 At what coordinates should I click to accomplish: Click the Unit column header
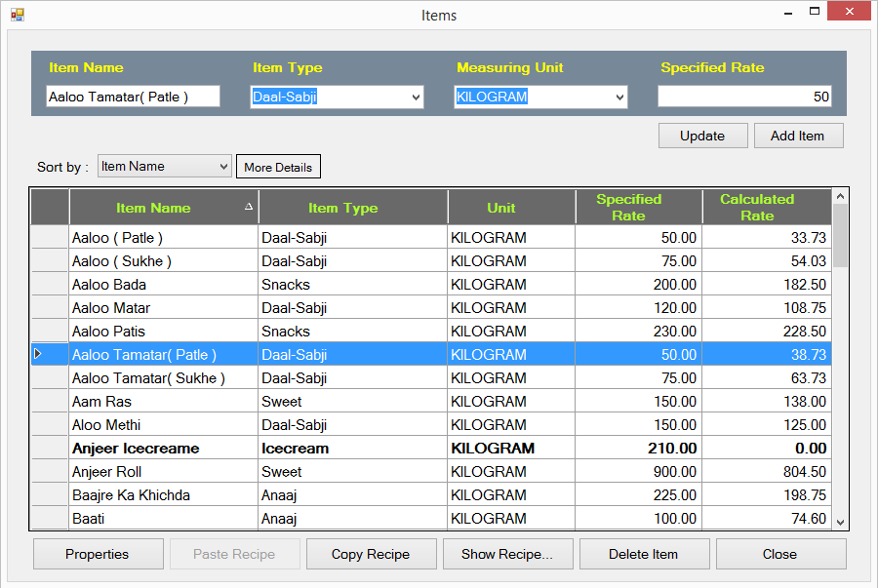pos(511,208)
